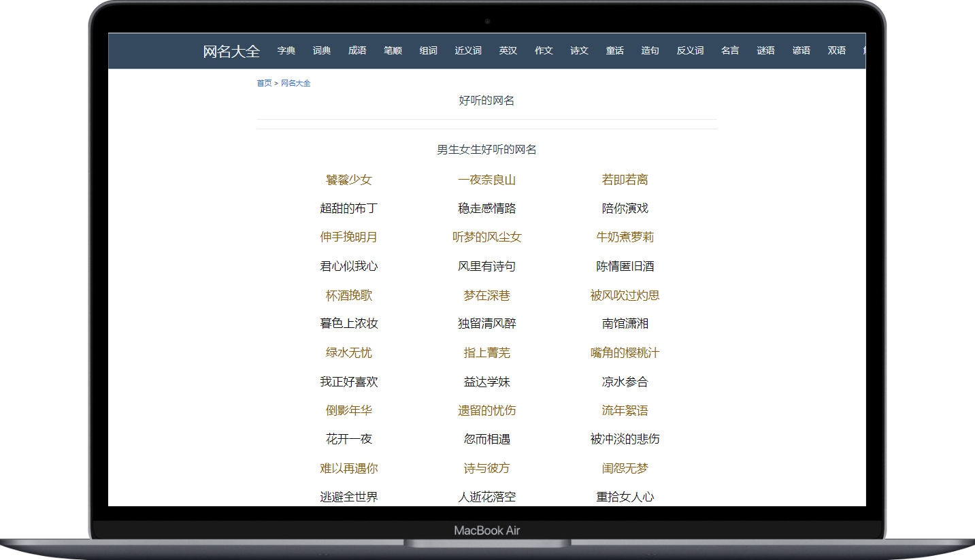
Task: Click the name 人逝花落空
Action: 487,497
